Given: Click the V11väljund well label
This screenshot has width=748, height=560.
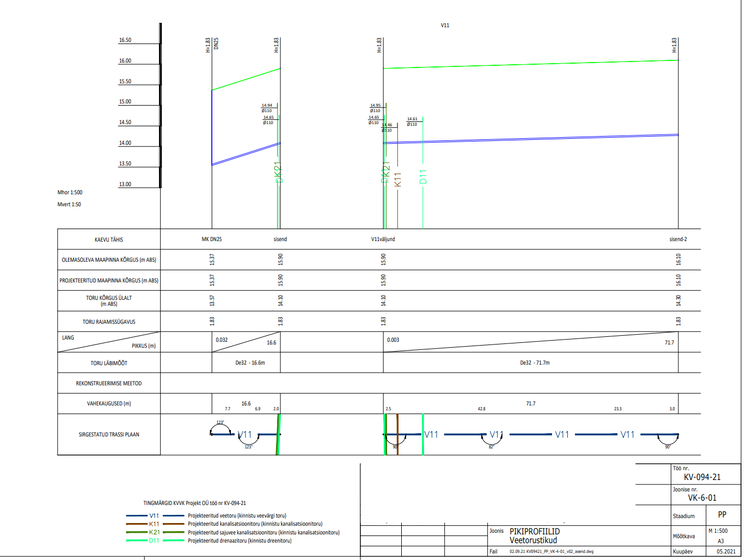Looking at the screenshot, I should (383, 239).
